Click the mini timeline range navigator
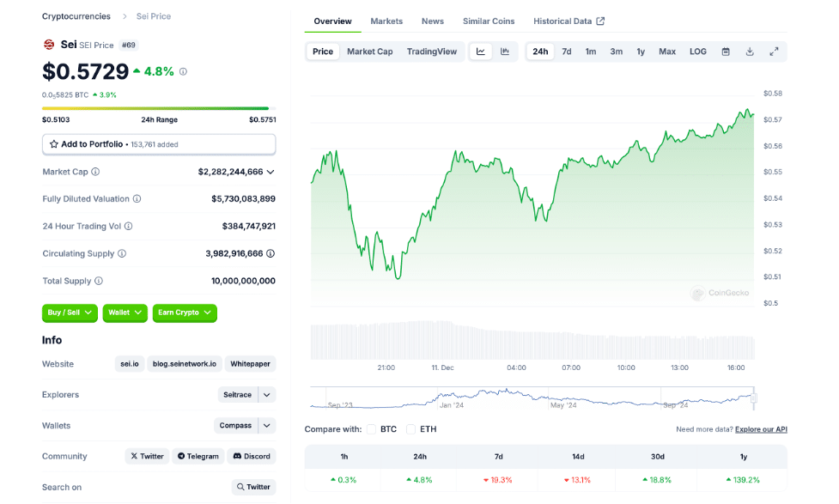Screen dimensions: 839x504 [x=532, y=398]
